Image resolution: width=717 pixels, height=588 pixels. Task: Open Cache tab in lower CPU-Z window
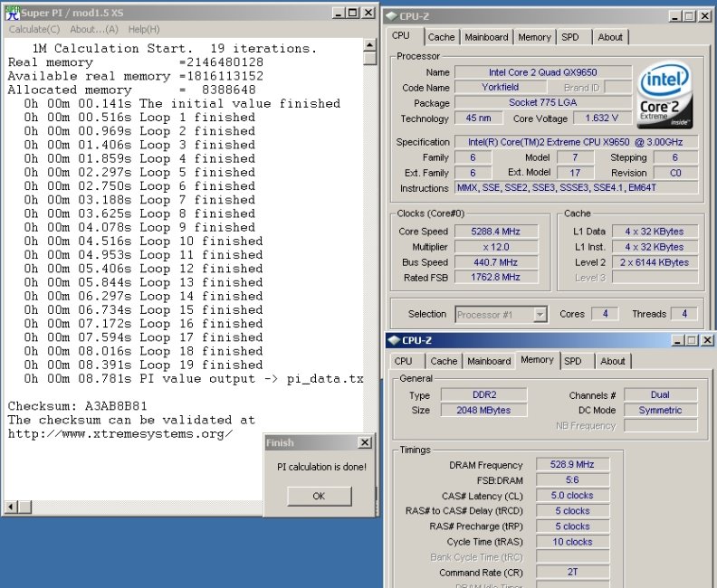[444, 361]
